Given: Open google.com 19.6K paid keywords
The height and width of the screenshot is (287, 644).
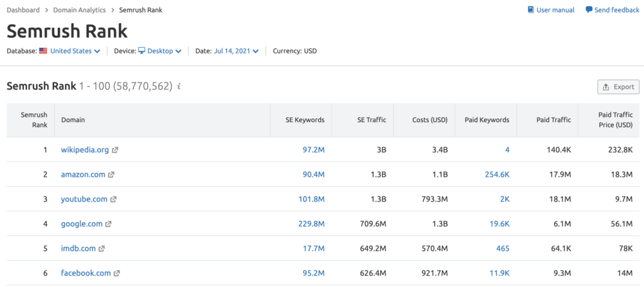Looking at the screenshot, I should (x=499, y=224).
